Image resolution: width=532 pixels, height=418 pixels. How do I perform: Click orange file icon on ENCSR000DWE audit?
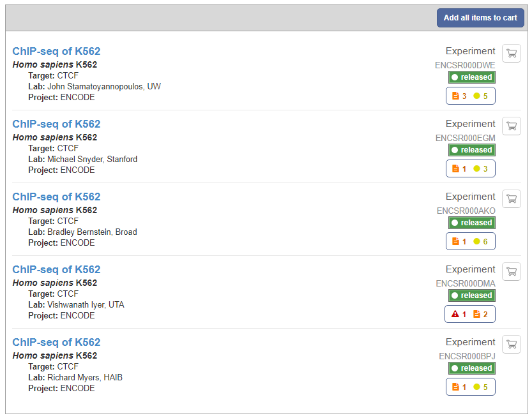tap(455, 96)
